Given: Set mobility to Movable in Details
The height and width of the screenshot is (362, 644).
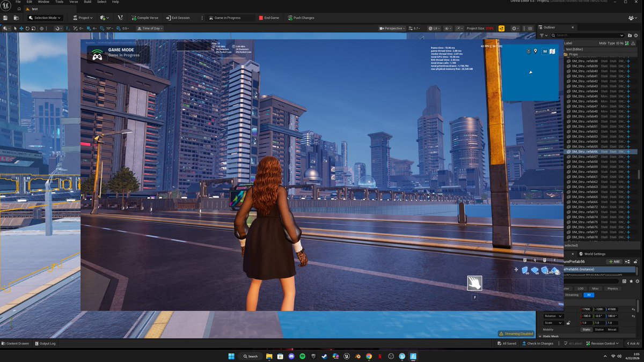Looking at the screenshot, I should coord(612,329).
